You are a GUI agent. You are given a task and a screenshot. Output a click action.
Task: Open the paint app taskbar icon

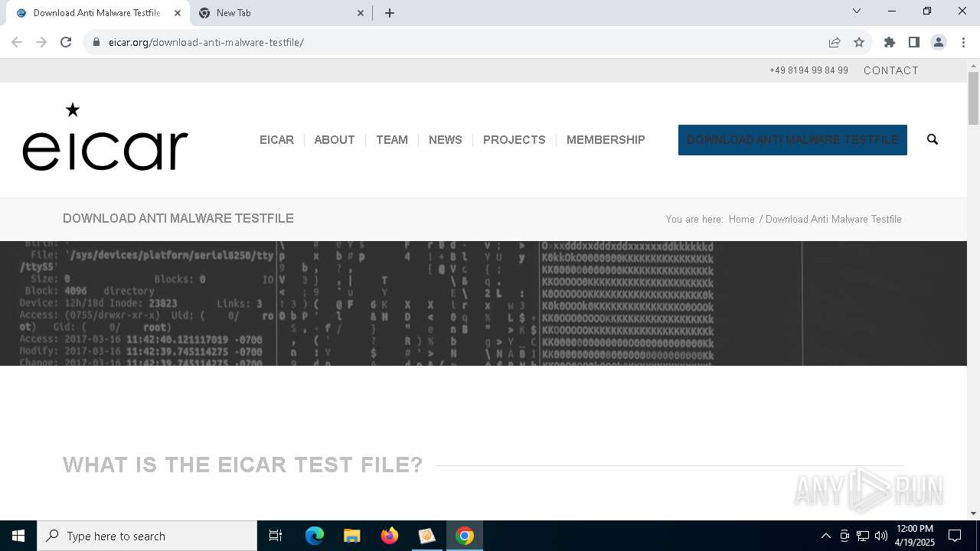(x=426, y=536)
